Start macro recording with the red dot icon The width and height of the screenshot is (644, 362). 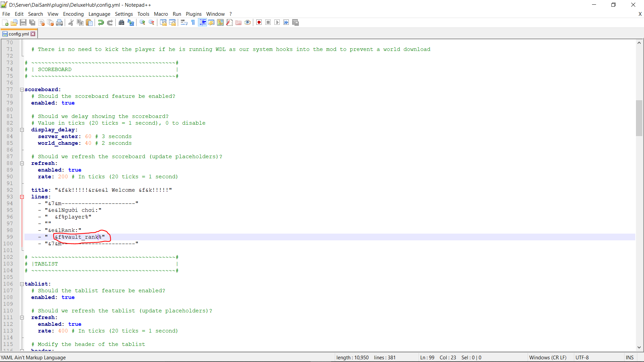tap(259, 22)
